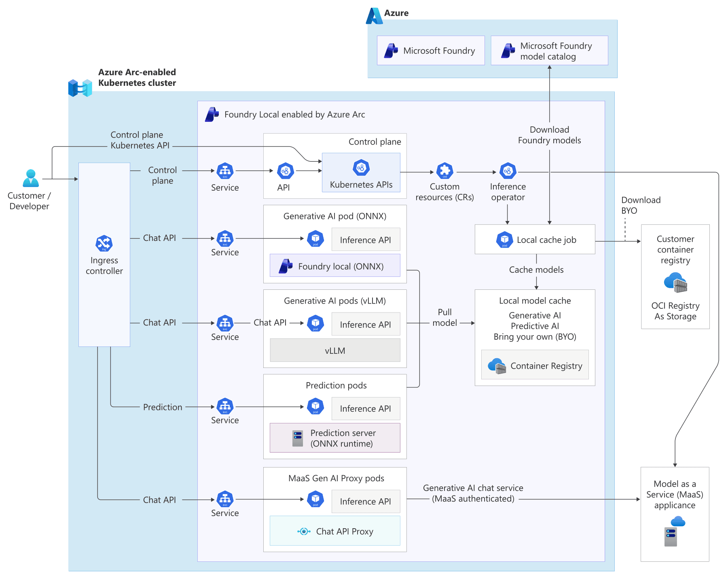Click the 'Cache models' label
This screenshot has height=578, width=728.
(x=536, y=270)
